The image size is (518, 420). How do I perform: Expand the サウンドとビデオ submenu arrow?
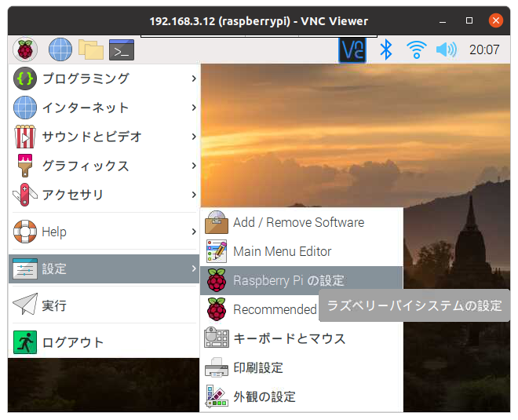(194, 137)
